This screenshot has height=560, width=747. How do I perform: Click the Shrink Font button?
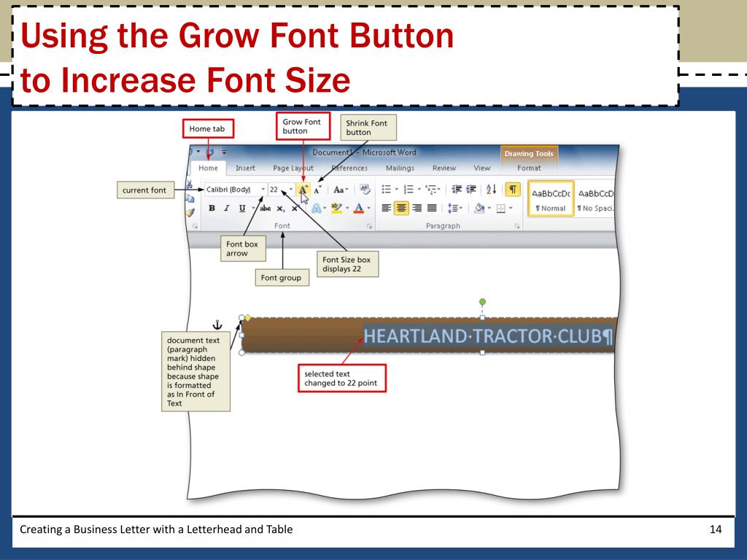click(318, 190)
